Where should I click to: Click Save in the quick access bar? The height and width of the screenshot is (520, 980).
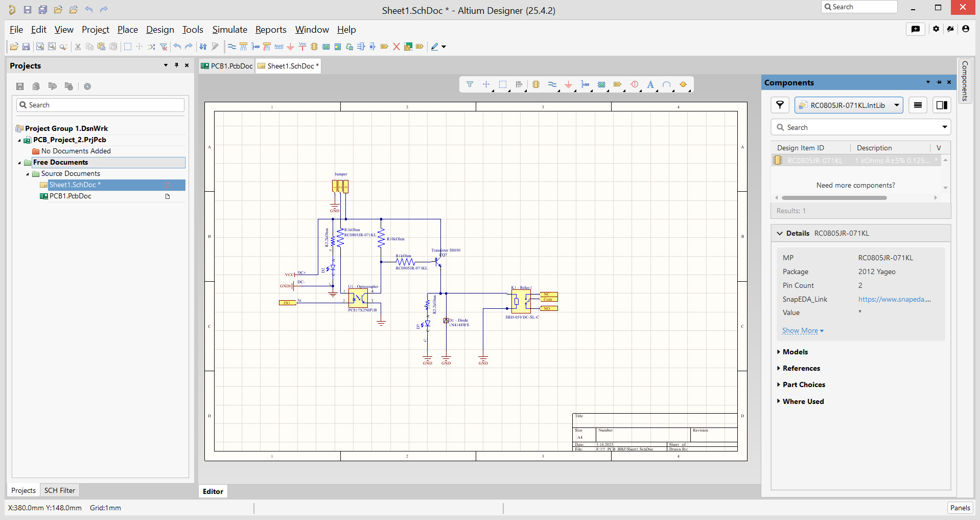coord(28,10)
